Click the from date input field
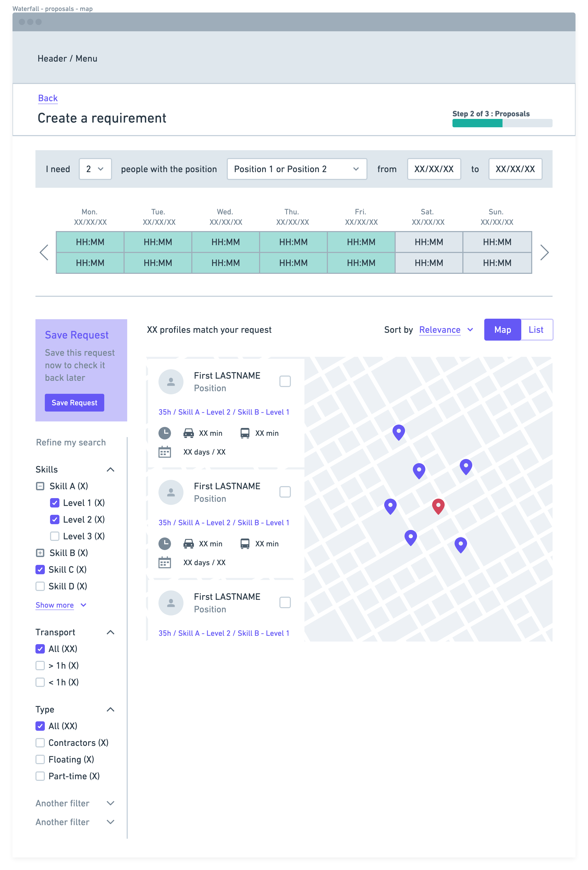Image resolution: width=588 pixels, height=870 pixels. coord(434,169)
